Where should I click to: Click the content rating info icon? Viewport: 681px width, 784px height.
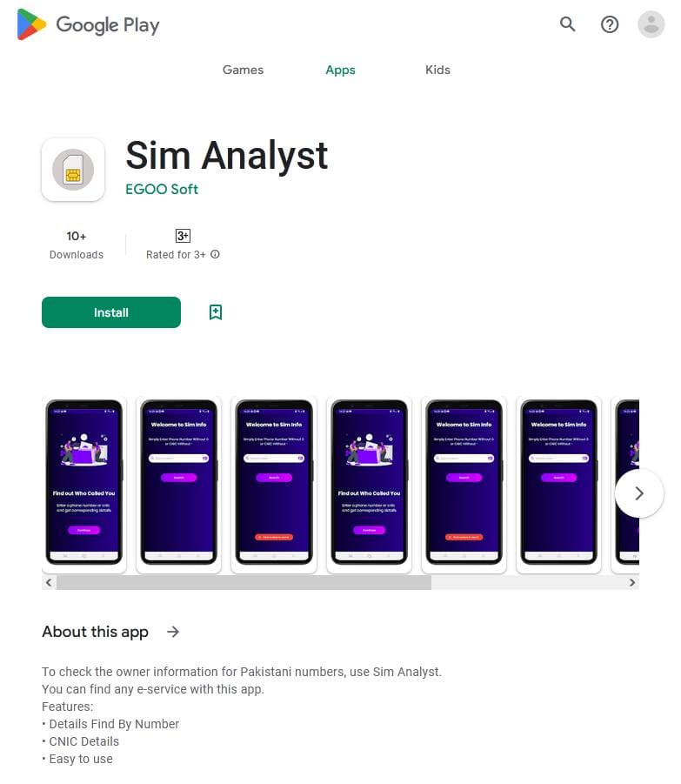coord(215,254)
